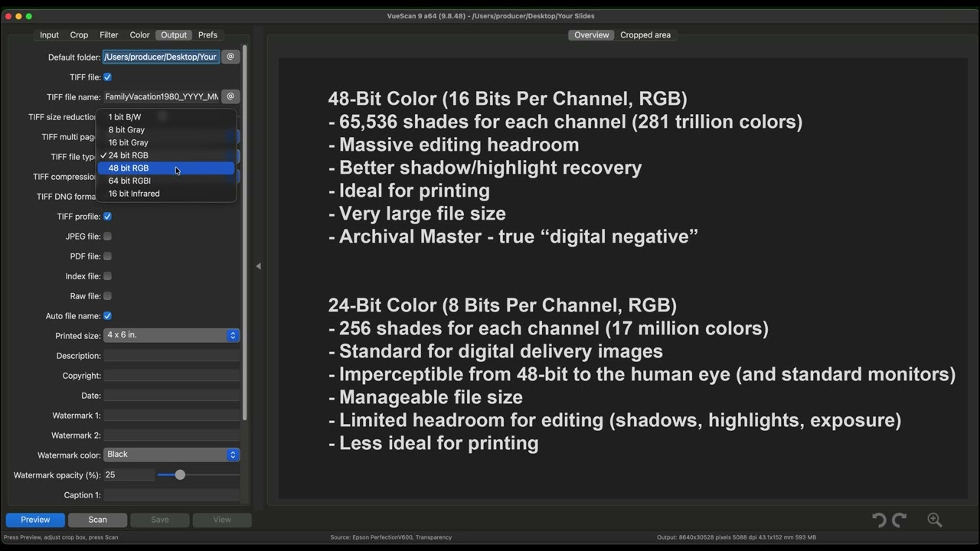
Task: Choose 8 bit Gray file type
Action: 166,130
